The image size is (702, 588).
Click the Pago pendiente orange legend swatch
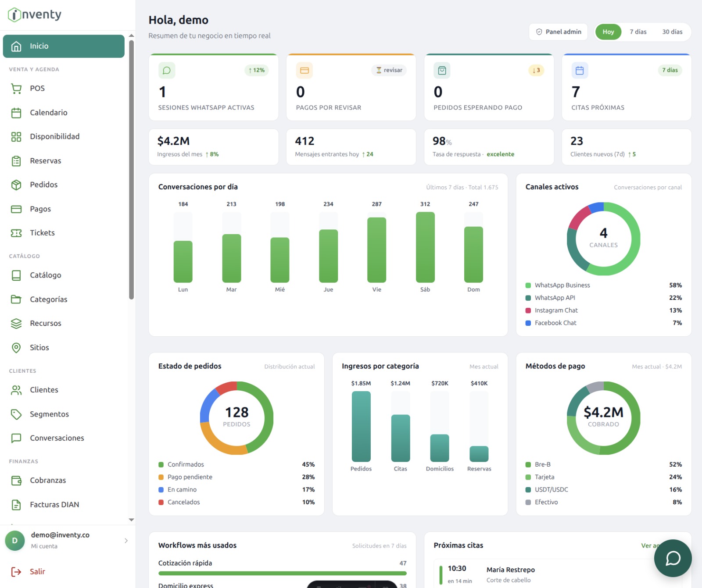(x=161, y=477)
